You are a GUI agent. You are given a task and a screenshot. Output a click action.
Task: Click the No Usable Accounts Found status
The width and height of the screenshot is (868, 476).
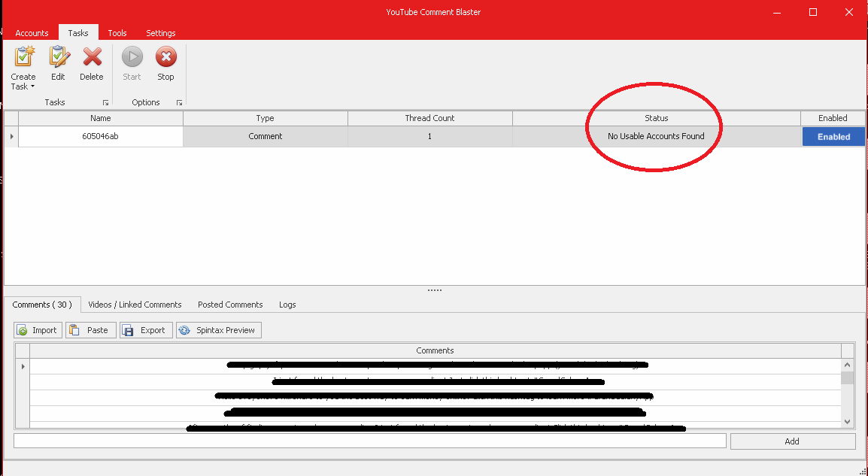click(656, 136)
